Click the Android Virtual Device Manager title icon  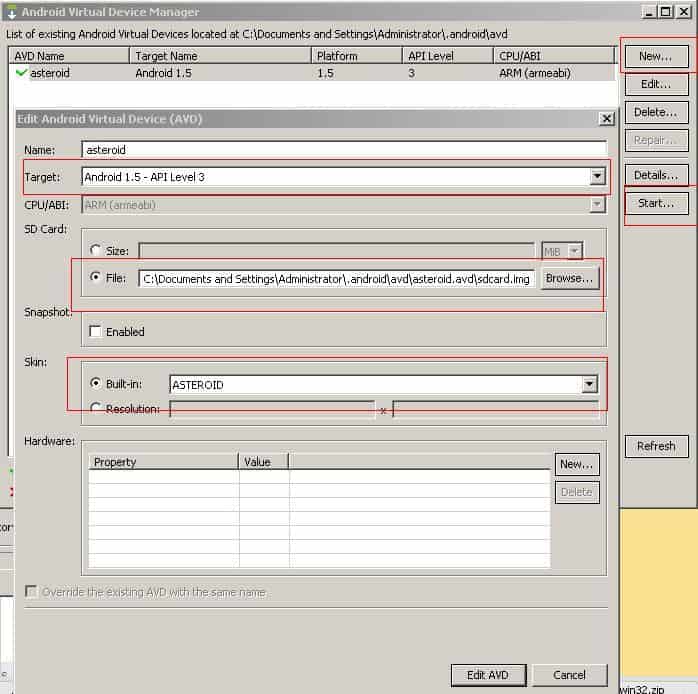coord(11,12)
